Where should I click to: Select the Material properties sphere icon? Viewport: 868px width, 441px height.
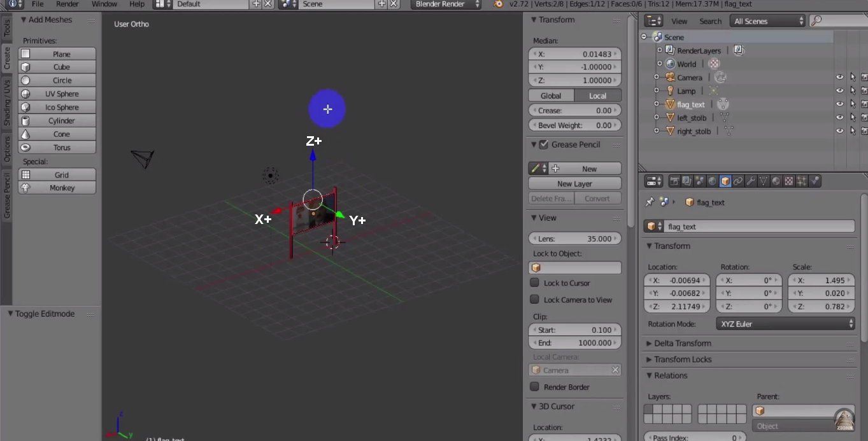776,181
